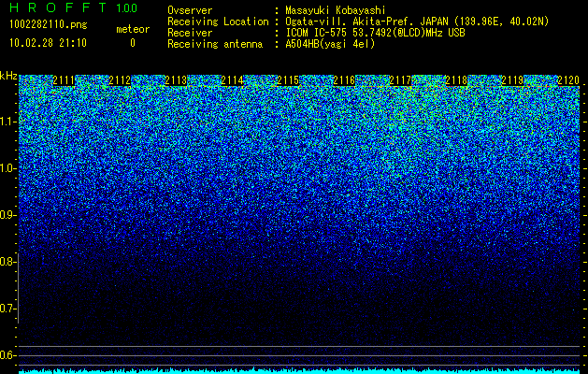588x374 pixels.
Task: Click time marker 2113
Action: tap(176, 80)
